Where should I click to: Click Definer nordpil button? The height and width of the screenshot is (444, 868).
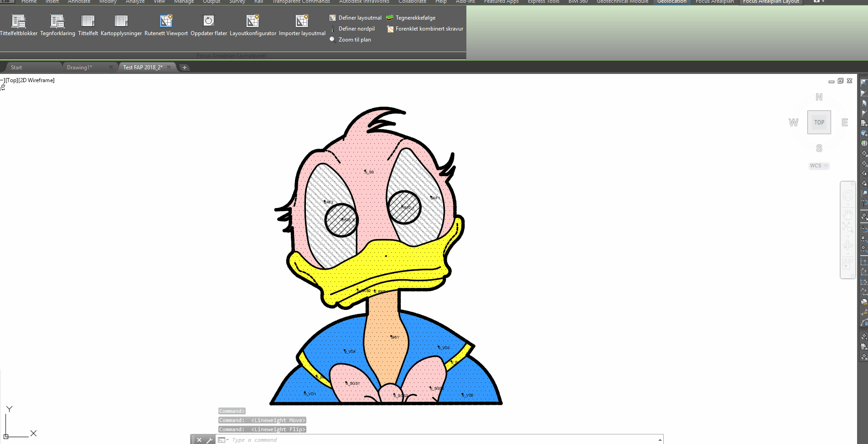356,29
